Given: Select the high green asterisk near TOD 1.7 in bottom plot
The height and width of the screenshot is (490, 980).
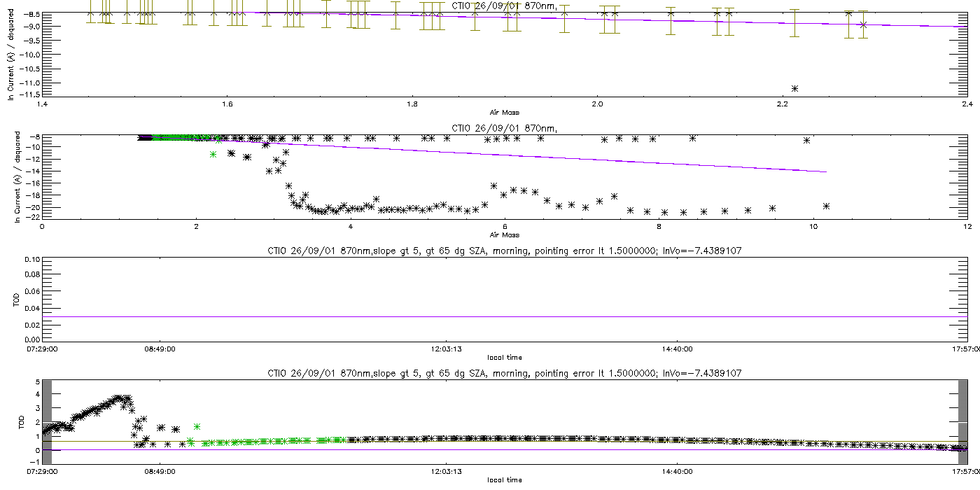Looking at the screenshot, I should point(197,426).
